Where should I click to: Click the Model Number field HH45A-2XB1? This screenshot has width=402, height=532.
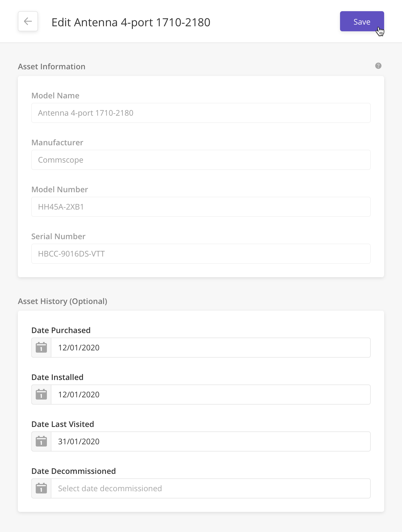pos(201,207)
